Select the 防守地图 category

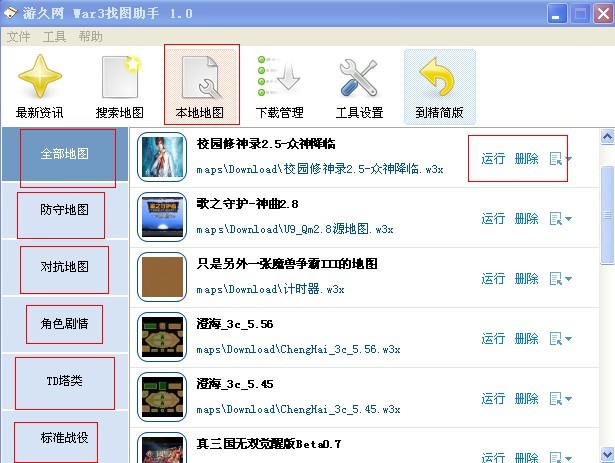(64, 210)
